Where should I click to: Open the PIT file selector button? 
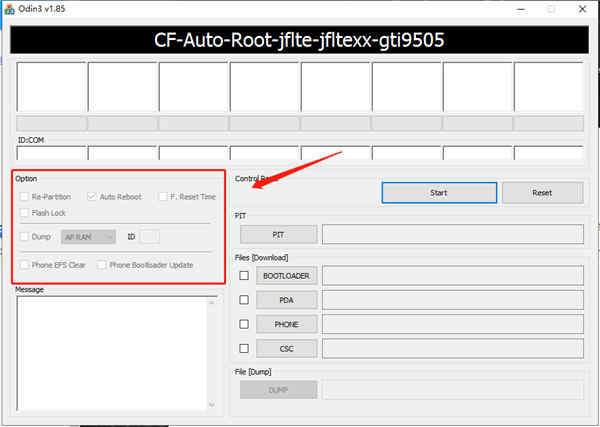click(x=278, y=235)
